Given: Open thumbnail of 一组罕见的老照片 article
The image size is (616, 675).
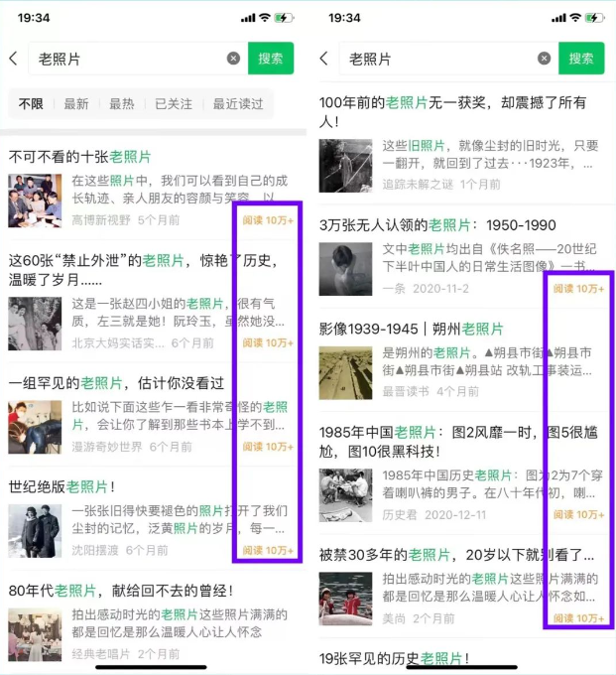Looking at the screenshot, I should (x=35, y=427).
